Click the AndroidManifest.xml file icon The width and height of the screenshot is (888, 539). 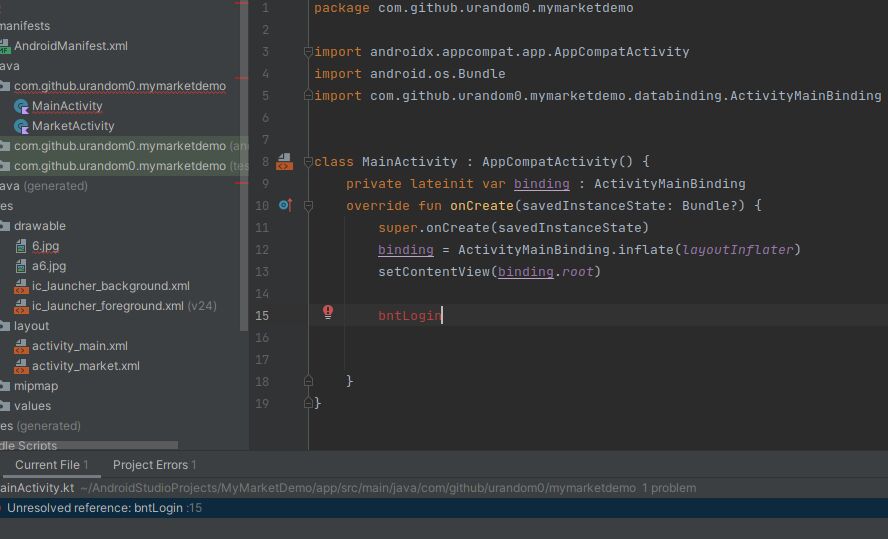(5, 46)
